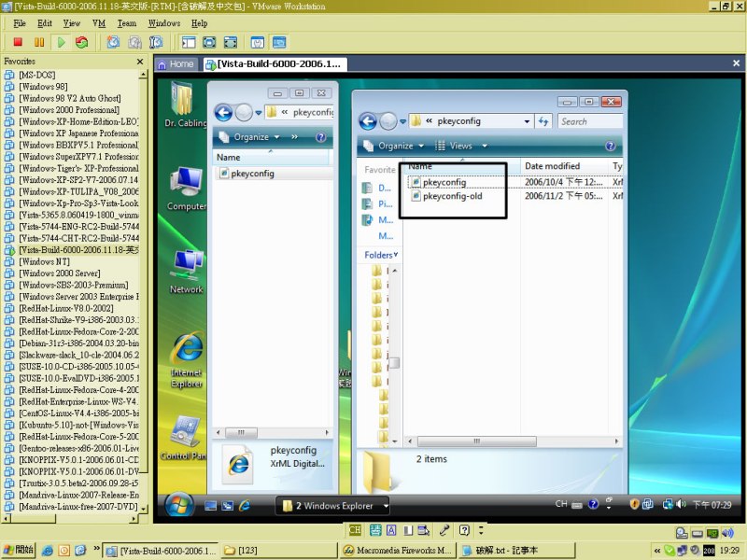Toggle VMware full screen mode icon
This screenshot has height=560, width=747.
coord(209,42)
